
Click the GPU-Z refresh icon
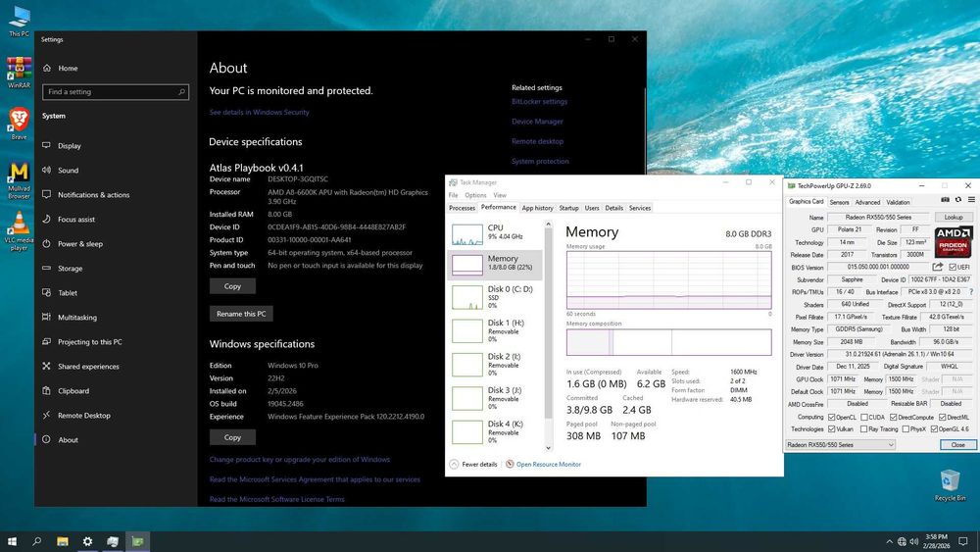coord(958,200)
